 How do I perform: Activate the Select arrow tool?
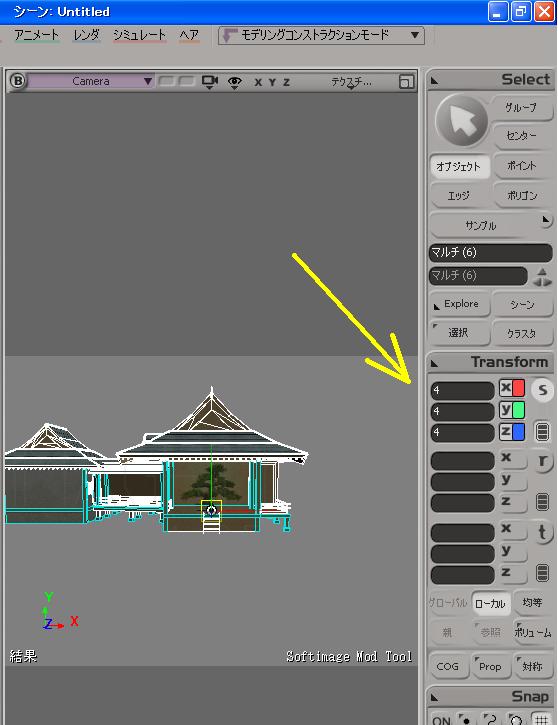[461, 121]
